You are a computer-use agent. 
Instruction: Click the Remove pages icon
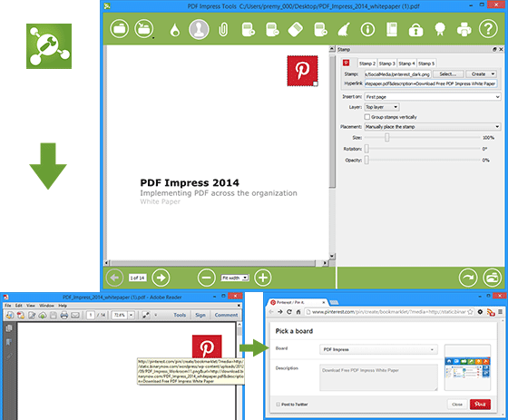tap(272, 30)
